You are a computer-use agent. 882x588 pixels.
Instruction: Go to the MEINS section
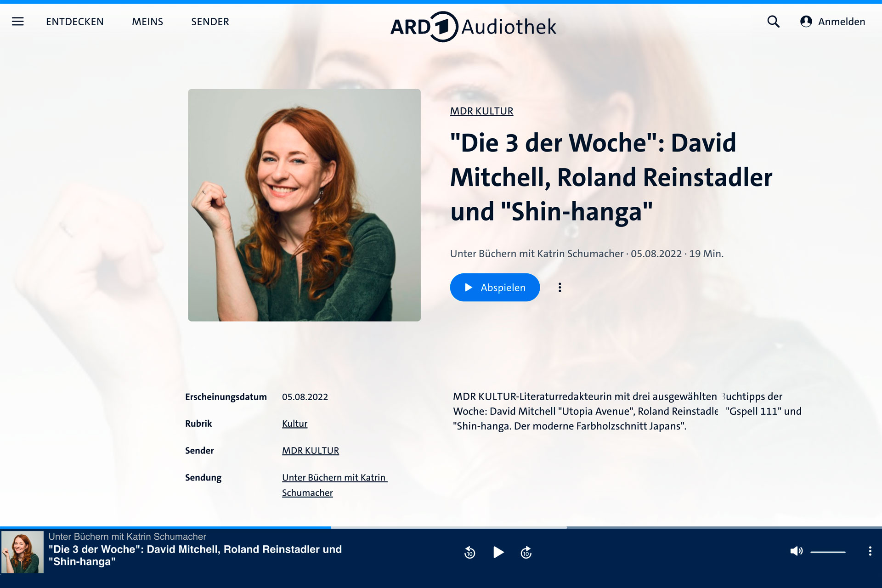147,22
